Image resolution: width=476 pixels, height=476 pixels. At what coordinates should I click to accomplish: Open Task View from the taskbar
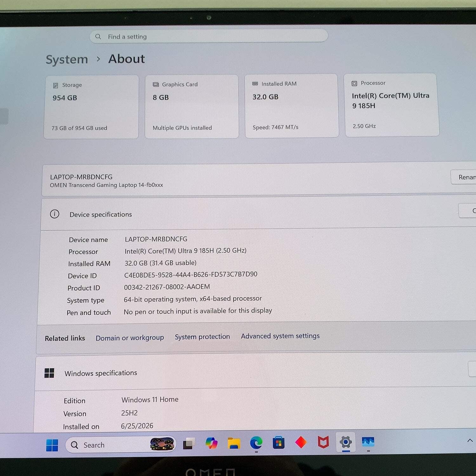coord(189,444)
